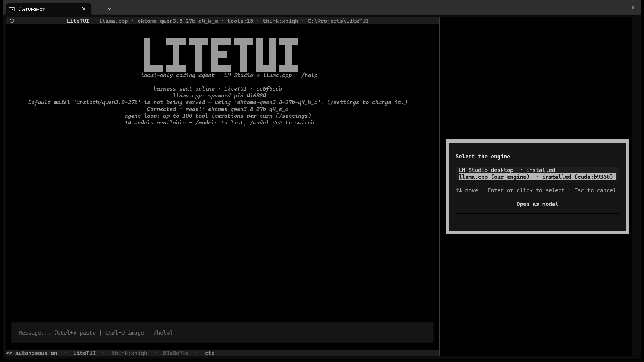
Task: Expand the terminal profile dropdown chevron
Action: (x=110, y=9)
